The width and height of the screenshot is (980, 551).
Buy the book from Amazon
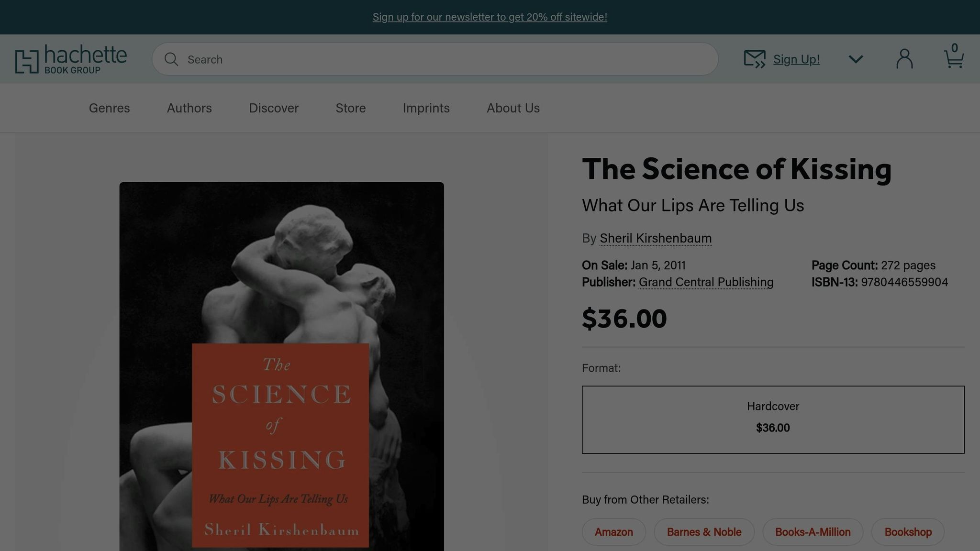pyautogui.click(x=613, y=532)
